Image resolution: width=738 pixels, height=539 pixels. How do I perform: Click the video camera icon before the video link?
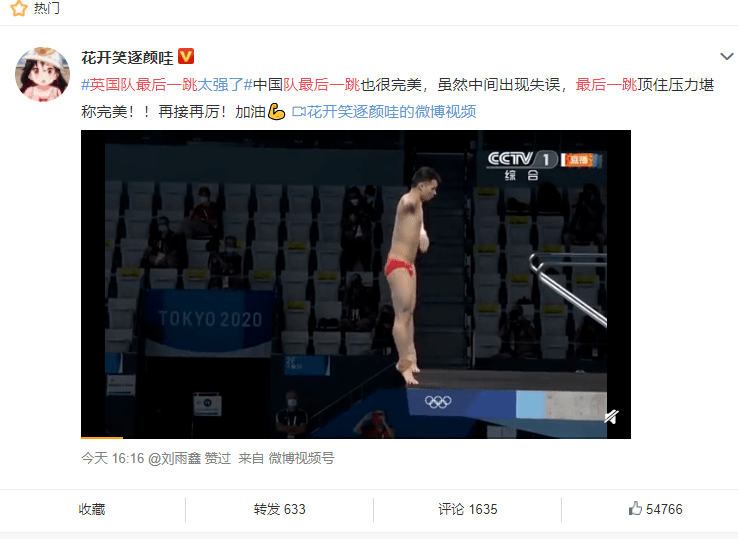(299, 112)
